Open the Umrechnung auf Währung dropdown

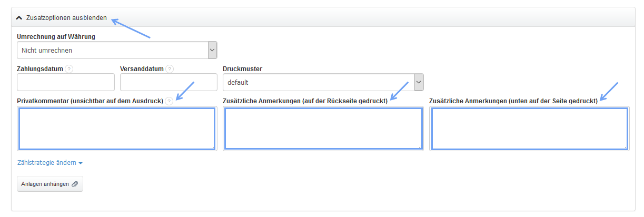116,51
